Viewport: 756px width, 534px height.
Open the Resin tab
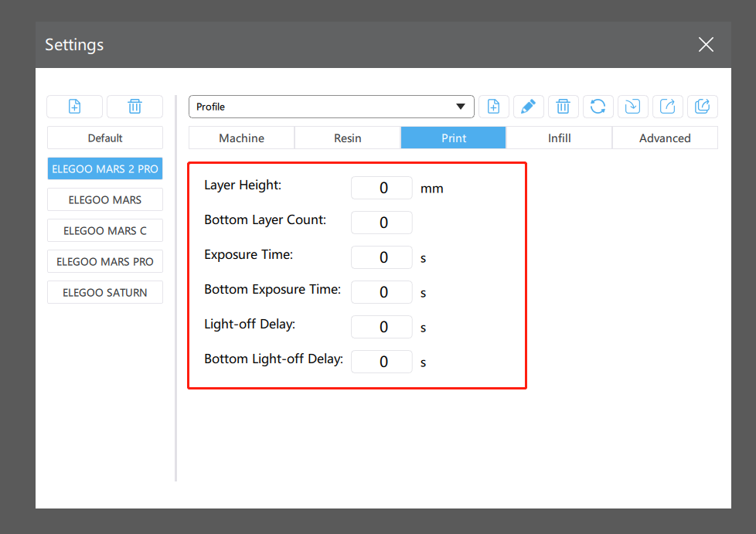tap(347, 138)
